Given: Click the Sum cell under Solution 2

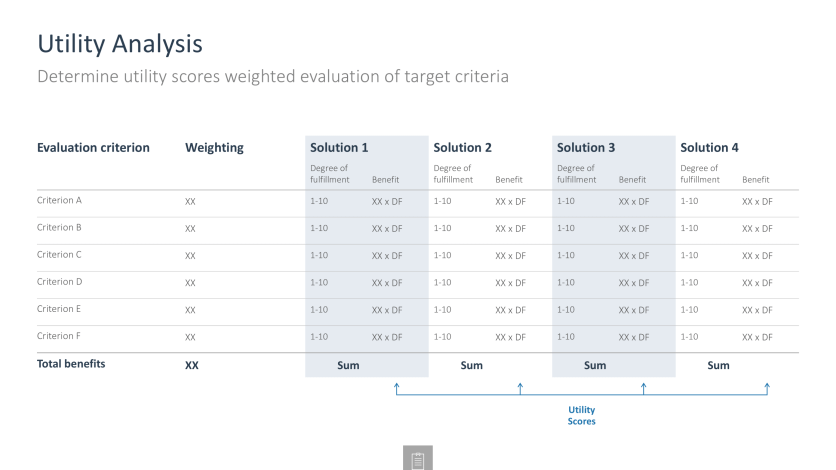Looking at the screenshot, I should click(x=472, y=366).
